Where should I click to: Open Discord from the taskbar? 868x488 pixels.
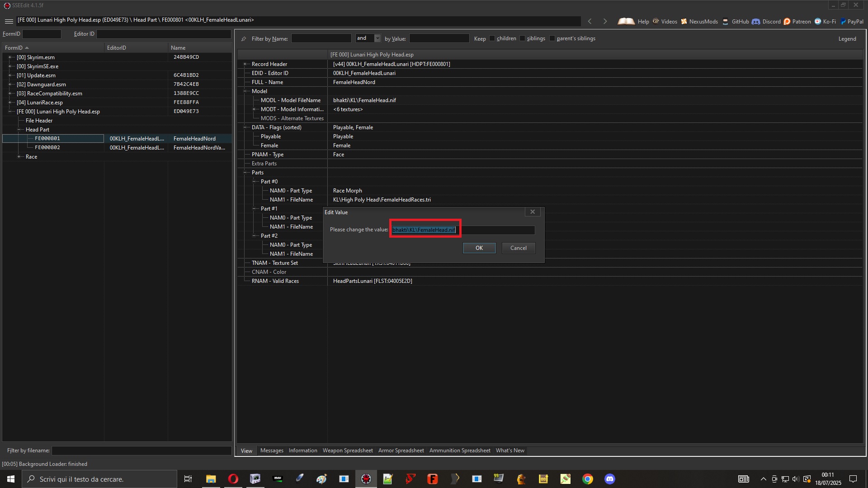click(x=609, y=479)
